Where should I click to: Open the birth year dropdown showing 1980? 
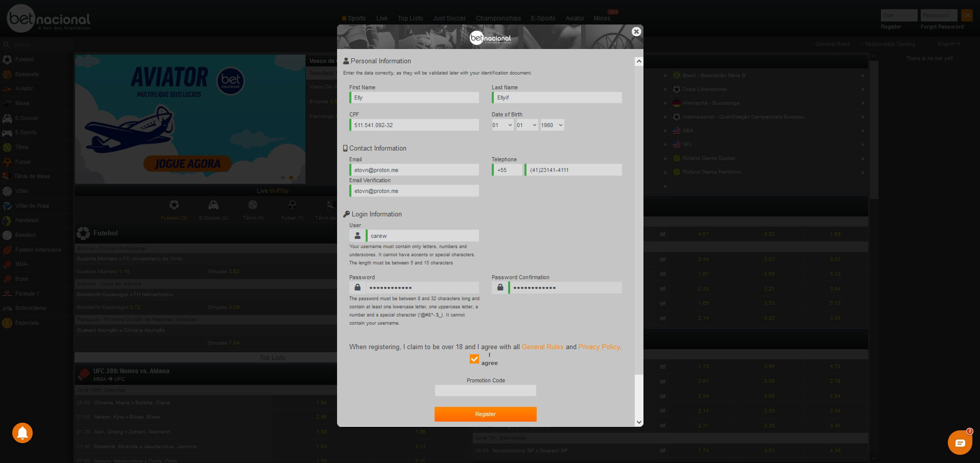click(552, 125)
